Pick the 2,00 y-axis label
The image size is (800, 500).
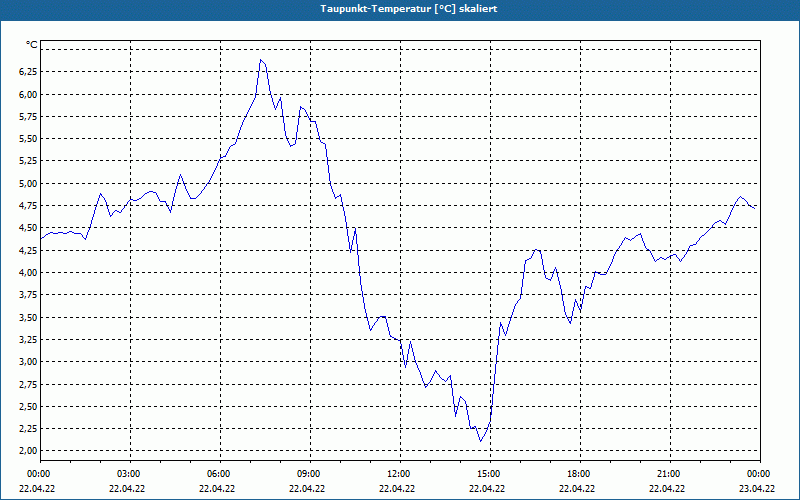28,451
